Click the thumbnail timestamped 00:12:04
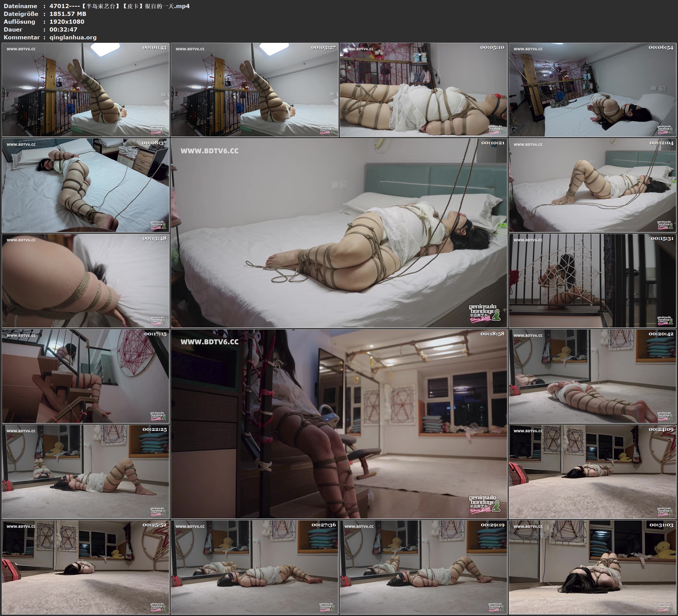This screenshot has width=678, height=616. pos(592,185)
